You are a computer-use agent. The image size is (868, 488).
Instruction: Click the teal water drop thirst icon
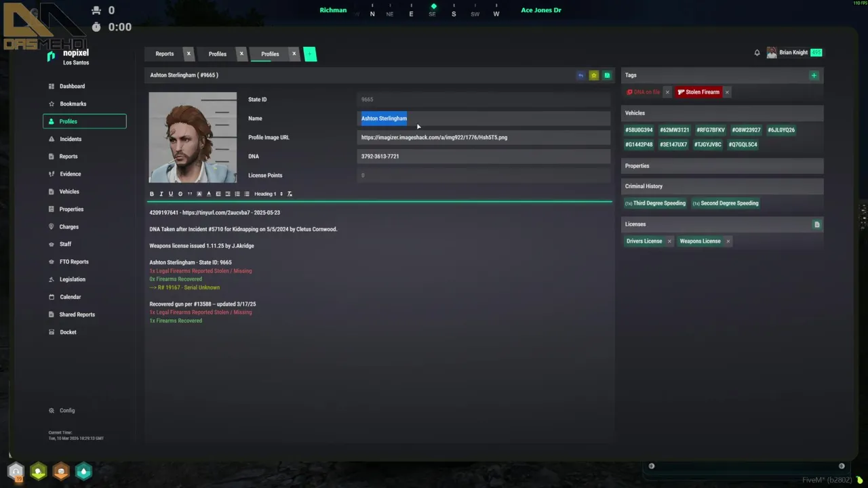click(x=83, y=471)
